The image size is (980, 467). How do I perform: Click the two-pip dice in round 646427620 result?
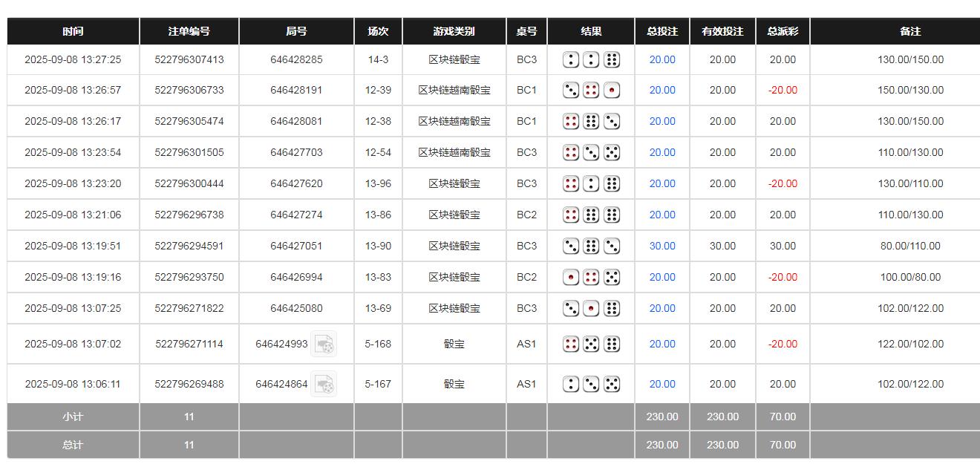(590, 183)
